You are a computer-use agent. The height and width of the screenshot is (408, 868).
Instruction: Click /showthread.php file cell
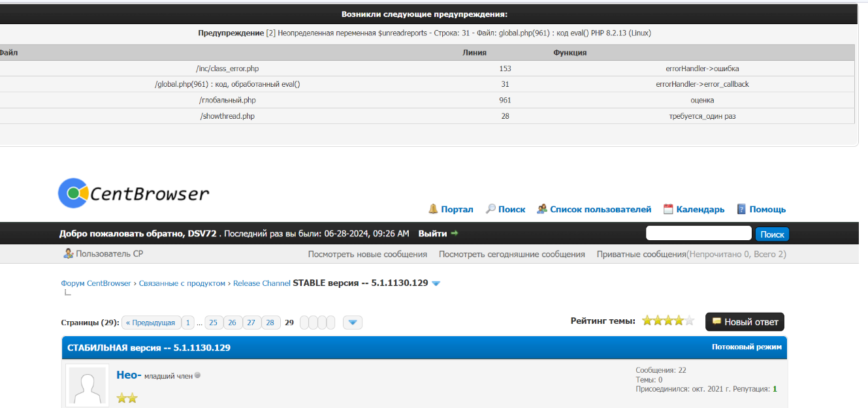[x=227, y=116]
